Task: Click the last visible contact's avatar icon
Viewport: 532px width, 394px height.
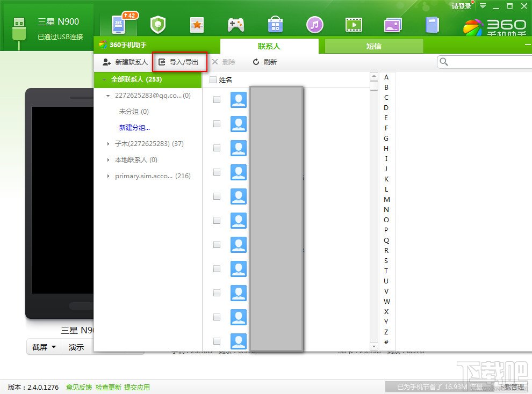Action: coord(239,341)
